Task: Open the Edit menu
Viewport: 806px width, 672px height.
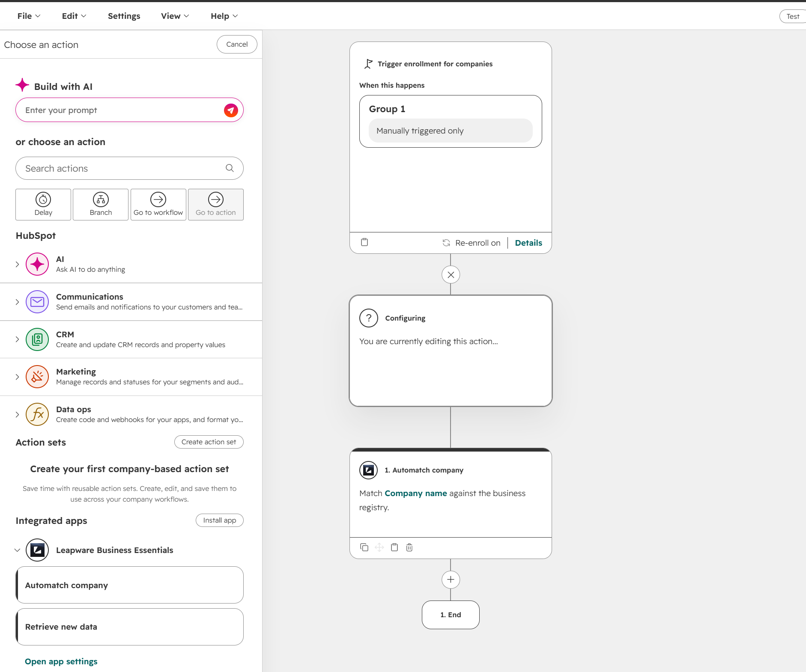Action: tap(74, 16)
